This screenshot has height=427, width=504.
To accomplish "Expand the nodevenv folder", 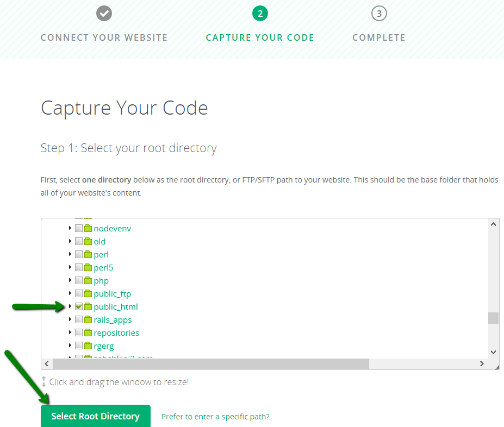I will 70,228.
